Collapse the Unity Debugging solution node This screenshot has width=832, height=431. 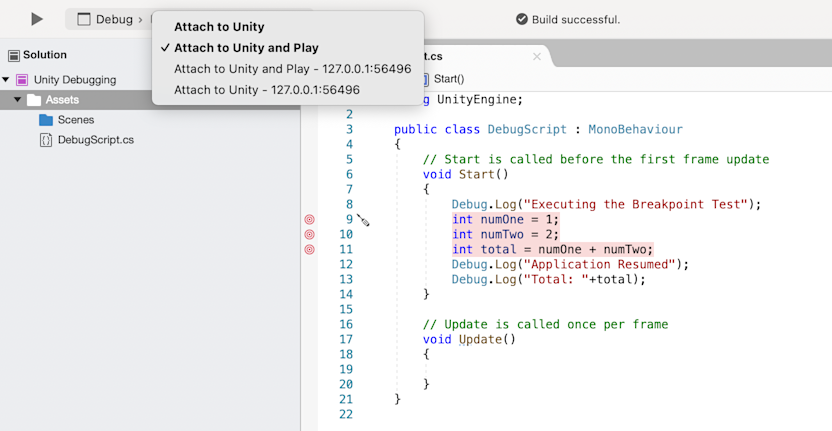pos(6,80)
